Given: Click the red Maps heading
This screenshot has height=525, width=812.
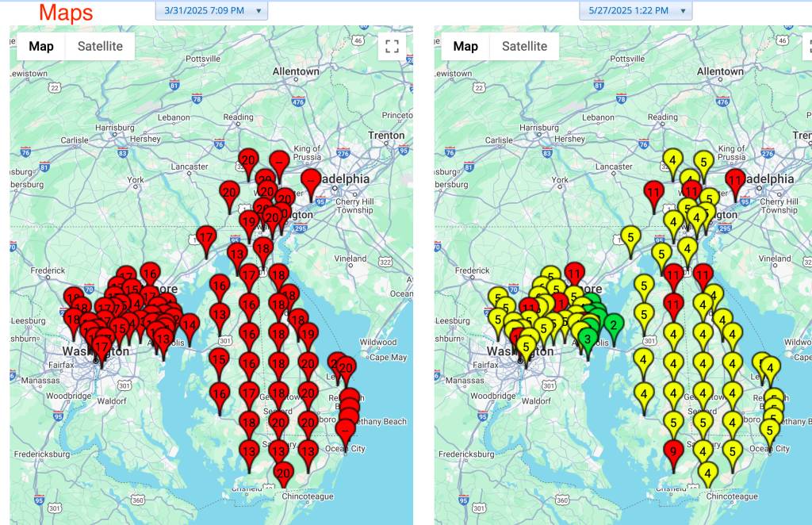Looking at the screenshot, I should point(66,12).
